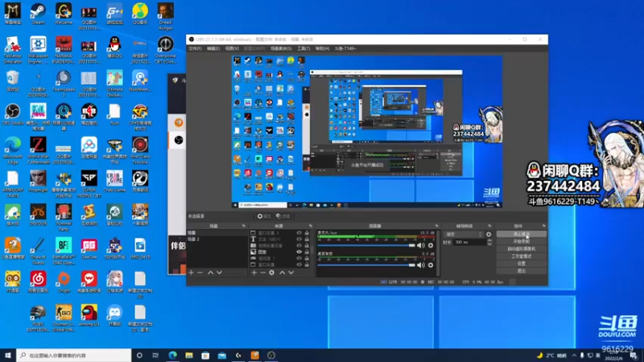This screenshot has width=644, height=362.
Task: Open the scene transition type dropdown
Action: click(464, 234)
